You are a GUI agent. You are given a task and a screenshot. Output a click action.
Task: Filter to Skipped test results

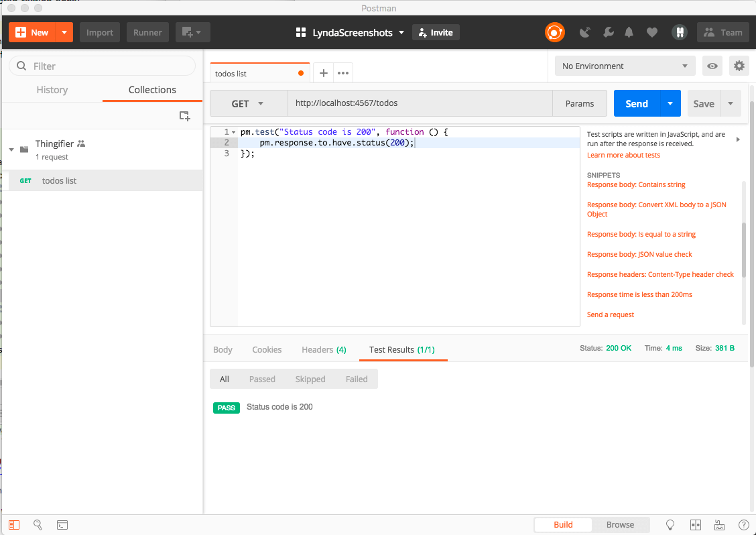click(310, 379)
